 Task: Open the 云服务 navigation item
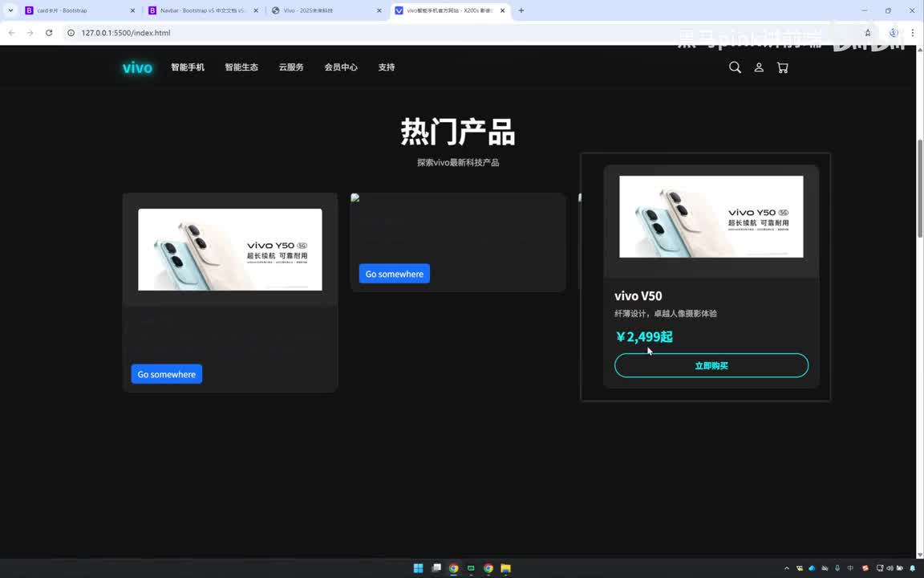[x=291, y=67]
